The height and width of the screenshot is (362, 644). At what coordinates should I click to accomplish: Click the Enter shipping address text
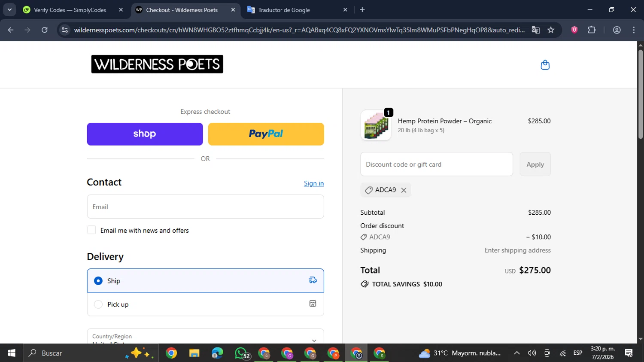[517, 250]
